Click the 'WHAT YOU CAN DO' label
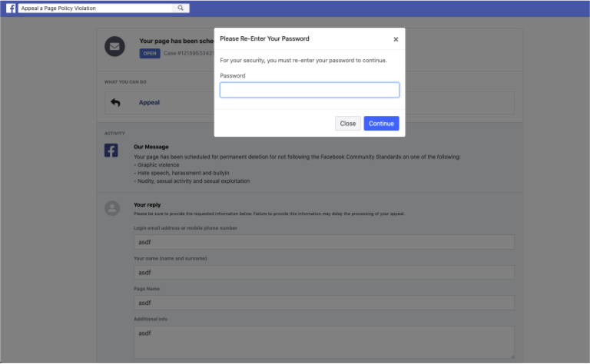The width and height of the screenshot is (590, 364). click(x=125, y=82)
